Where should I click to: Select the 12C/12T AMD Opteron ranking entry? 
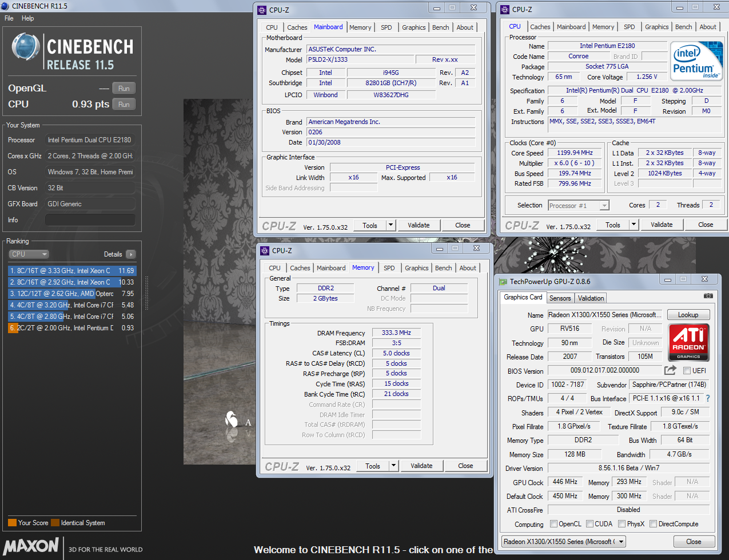[x=72, y=294]
